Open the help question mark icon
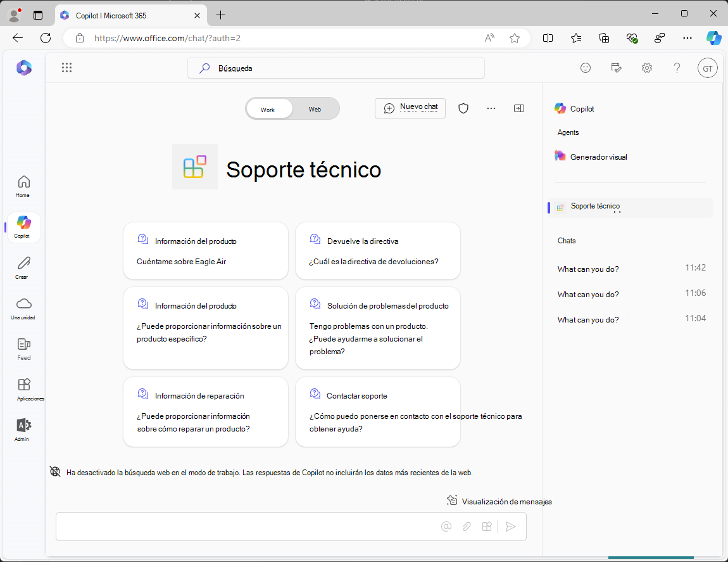The width and height of the screenshot is (728, 562). tap(677, 68)
